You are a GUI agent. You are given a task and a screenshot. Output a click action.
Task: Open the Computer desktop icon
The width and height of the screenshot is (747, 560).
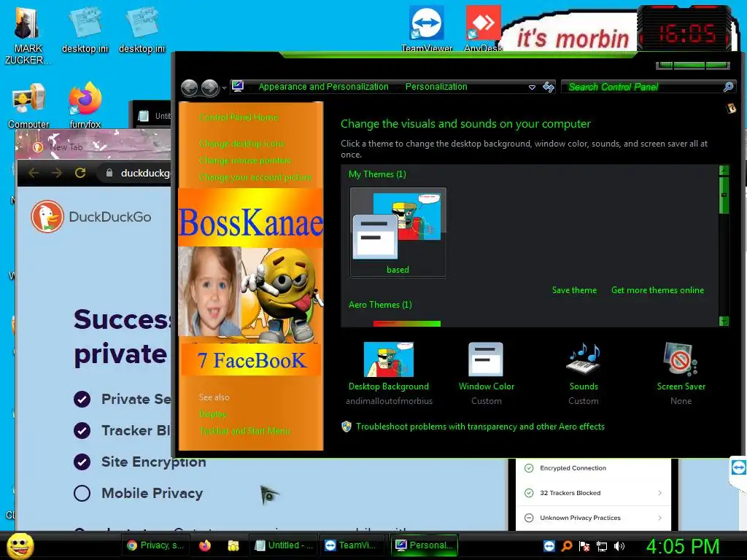28,106
